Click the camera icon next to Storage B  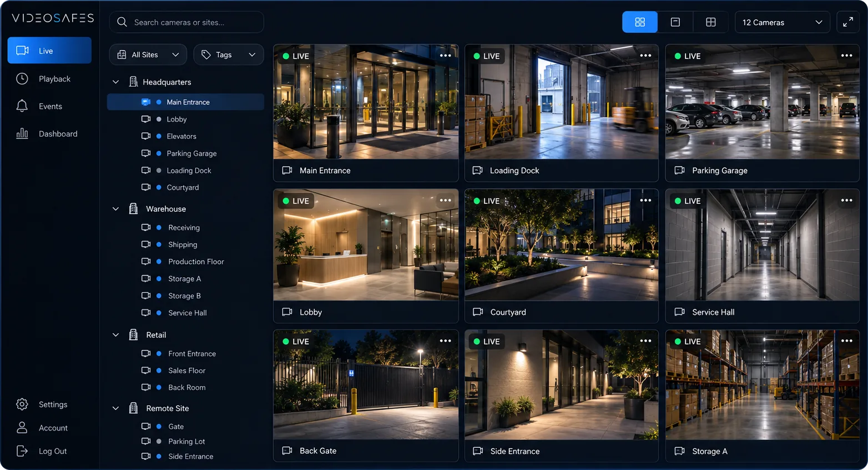coord(146,296)
